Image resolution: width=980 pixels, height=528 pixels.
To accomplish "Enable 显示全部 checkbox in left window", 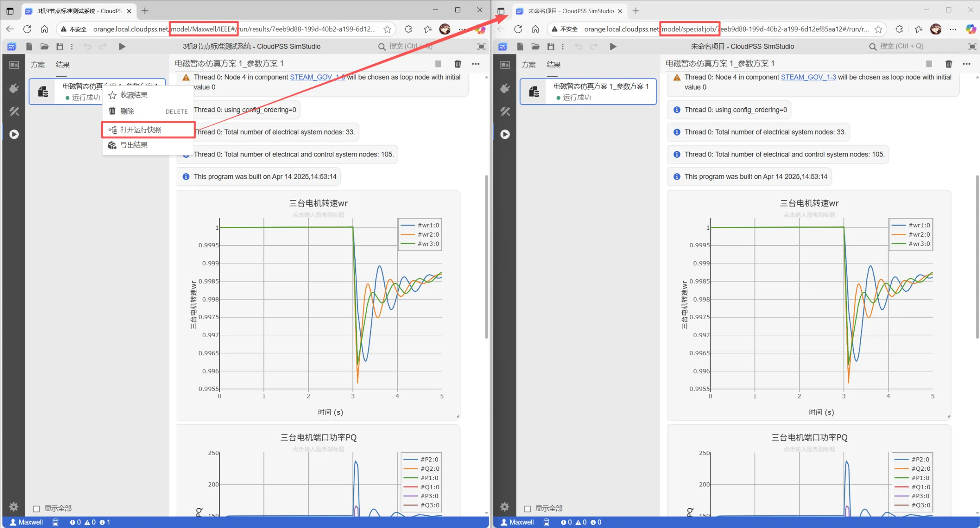I will click(36, 509).
